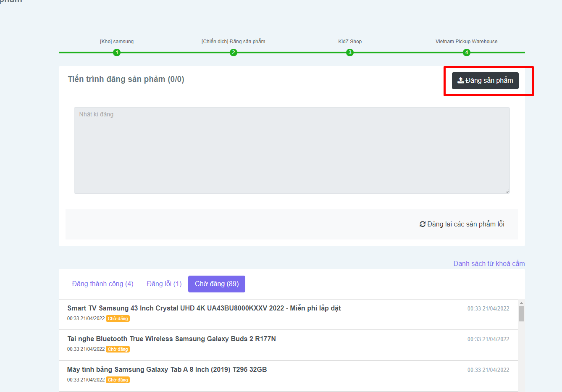The width and height of the screenshot is (562, 392).
Task: Switch to Đăng lỗi (1) tab
Action: (164, 284)
